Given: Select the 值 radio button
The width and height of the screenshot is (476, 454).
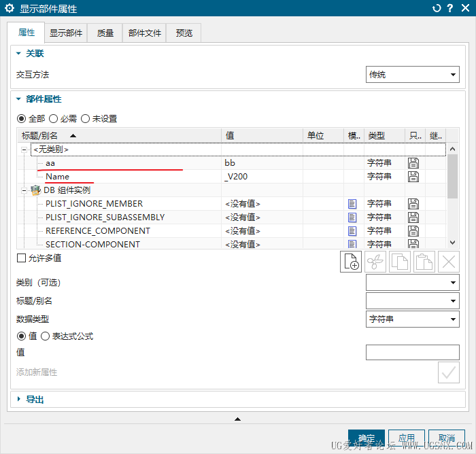Looking at the screenshot, I should 21,336.
